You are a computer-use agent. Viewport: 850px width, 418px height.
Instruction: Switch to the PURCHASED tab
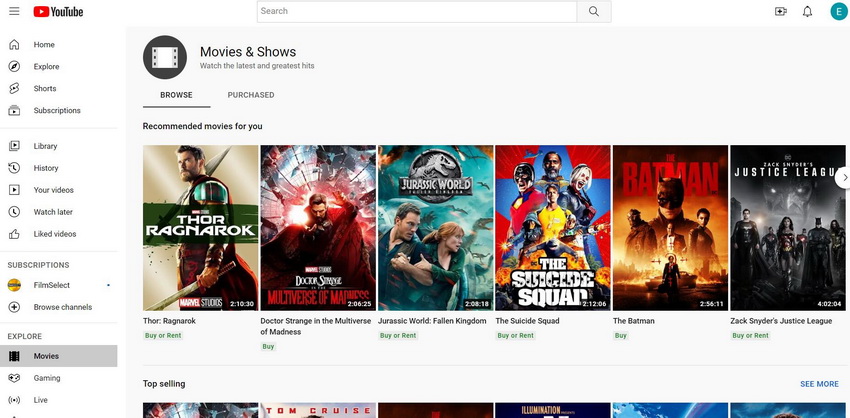(251, 95)
